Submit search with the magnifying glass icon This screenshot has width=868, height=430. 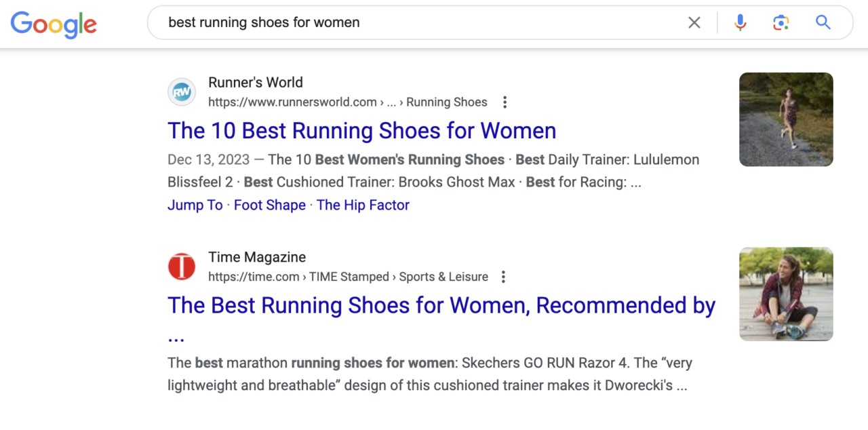tap(823, 23)
